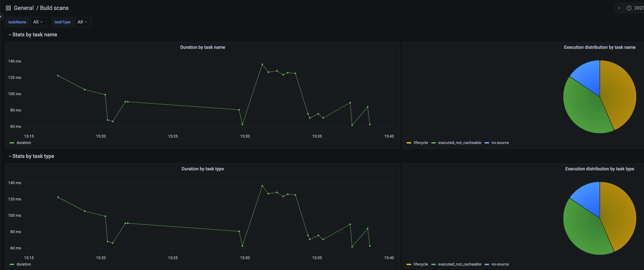Toggle lifecycle legend in task type pie
The width and height of the screenshot is (644, 270).
[421, 264]
